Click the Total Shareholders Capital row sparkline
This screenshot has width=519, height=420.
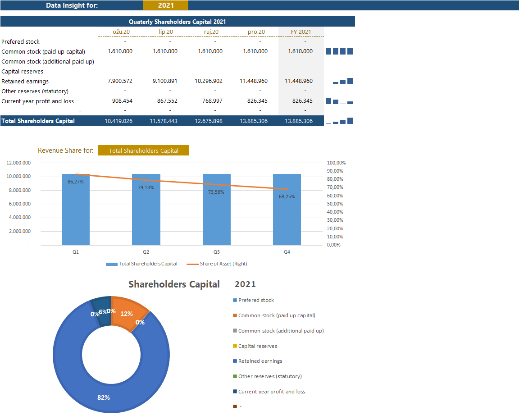(x=339, y=121)
